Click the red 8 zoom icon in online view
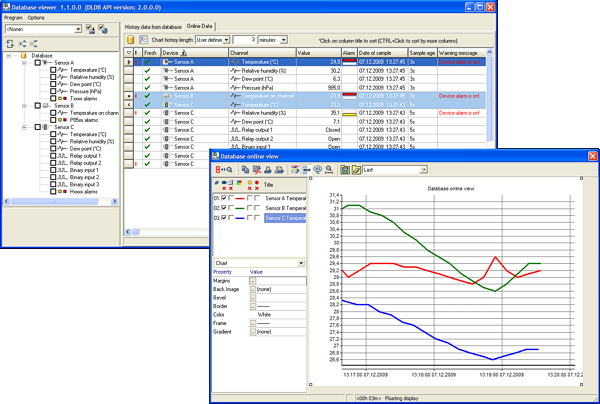 [223, 169]
